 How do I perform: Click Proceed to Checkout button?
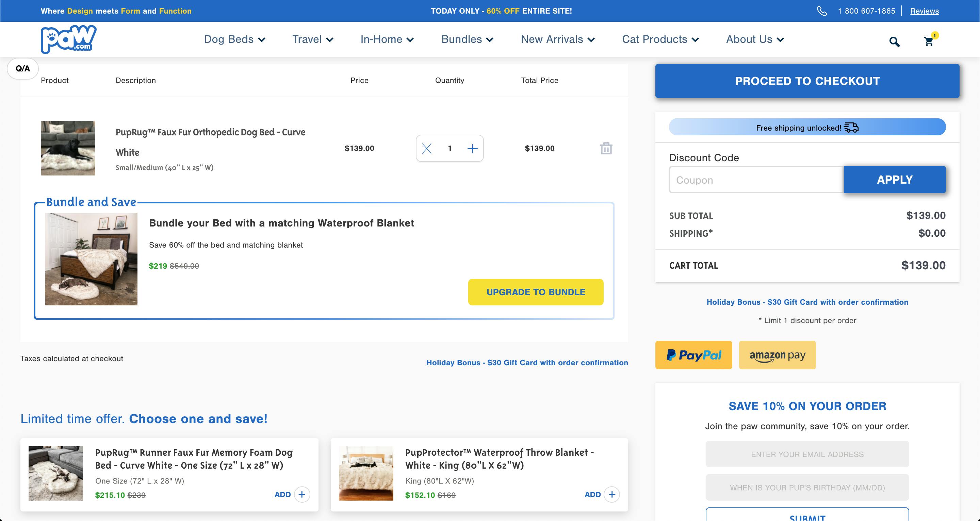(x=807, y=81)
